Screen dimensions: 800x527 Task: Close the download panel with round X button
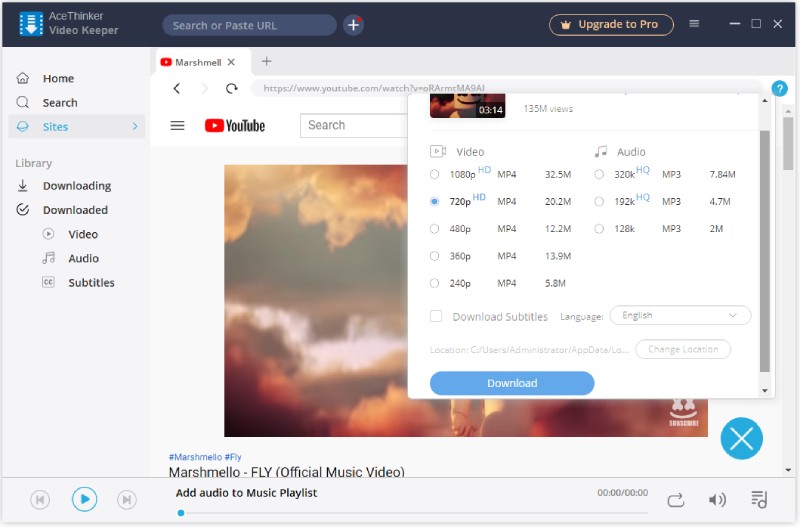coord(741,438)
